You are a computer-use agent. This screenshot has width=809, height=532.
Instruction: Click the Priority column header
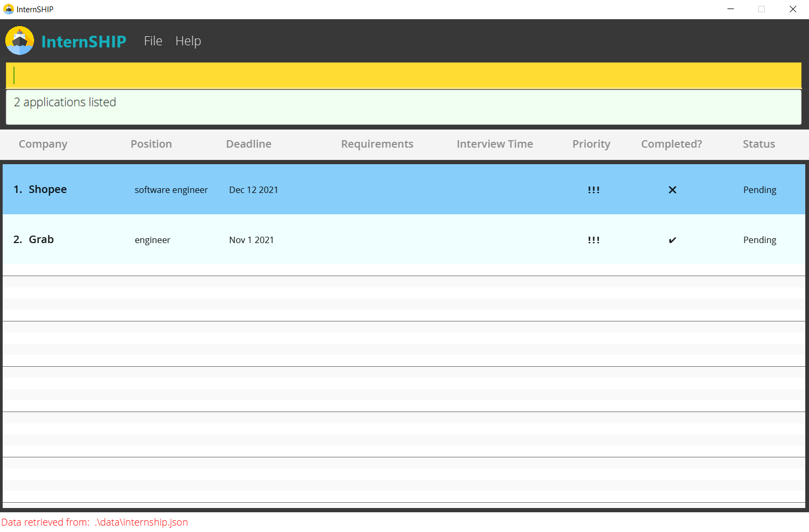point(592,144)
